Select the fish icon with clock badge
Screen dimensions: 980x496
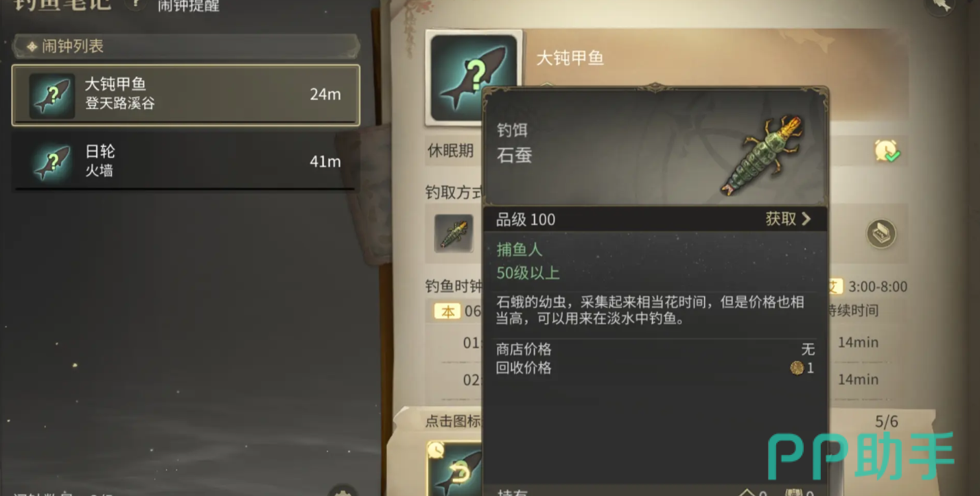[455, 469]
